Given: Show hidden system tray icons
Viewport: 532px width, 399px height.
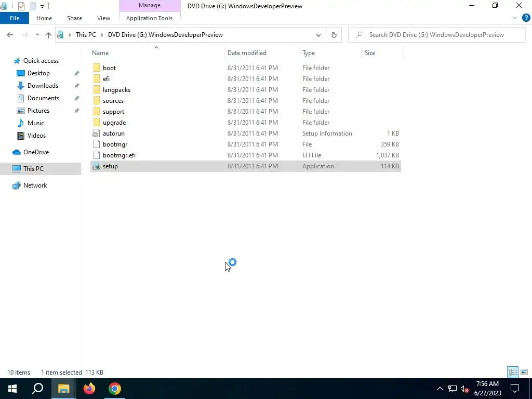Looking at the screenshot, I should [440, 389].
